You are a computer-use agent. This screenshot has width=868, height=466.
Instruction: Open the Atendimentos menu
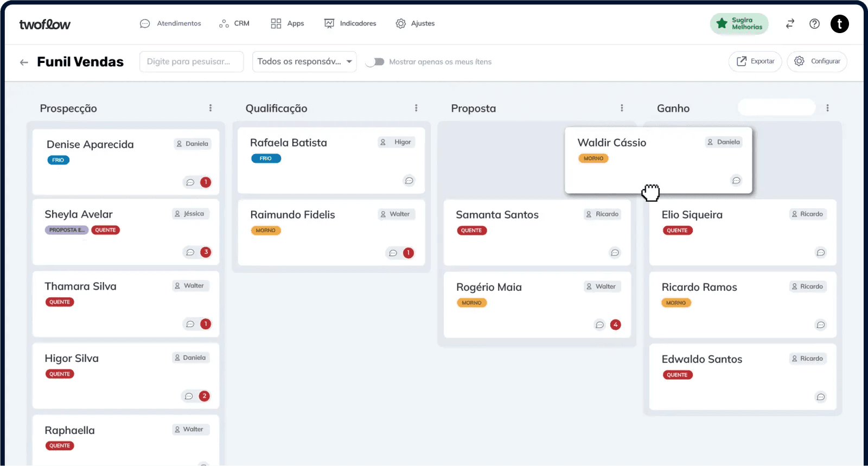[170, 23]
